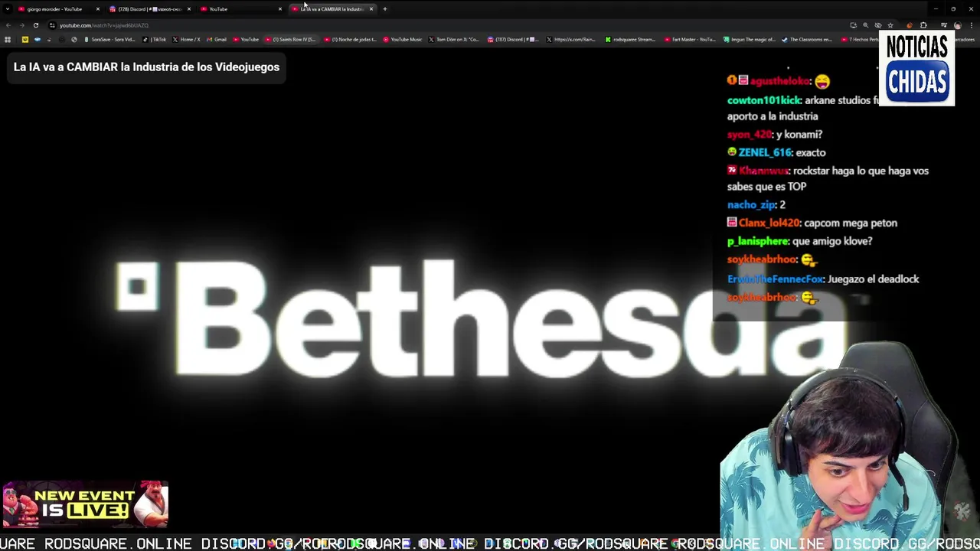Click the crossed-out eye icon in address bar
The width and height of the screenshot is (980, 551).
point(878,25)
